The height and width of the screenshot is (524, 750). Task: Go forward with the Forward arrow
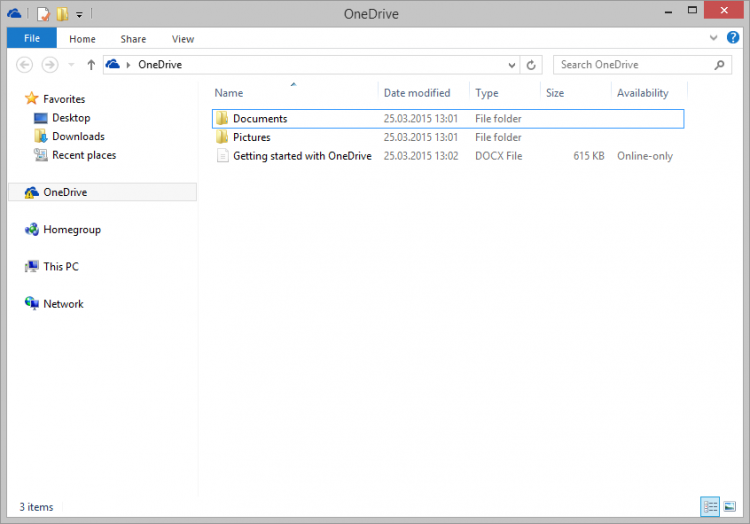click(x=50, y=65)
